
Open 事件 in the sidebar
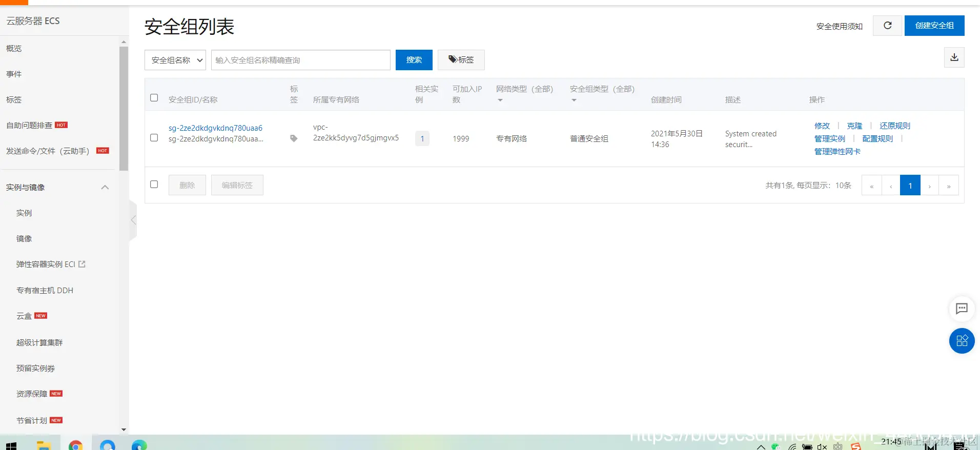(x=14, y=74)
